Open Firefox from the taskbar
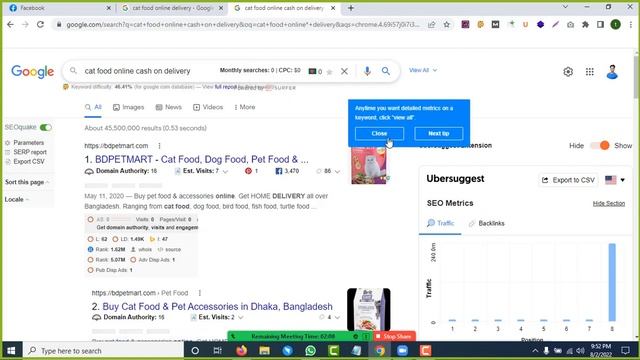 coord(242,351)
